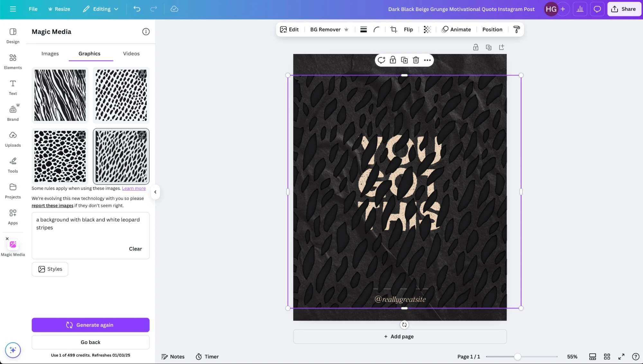Open the Elements panel

pyautogui.click(x=13, y=61)
